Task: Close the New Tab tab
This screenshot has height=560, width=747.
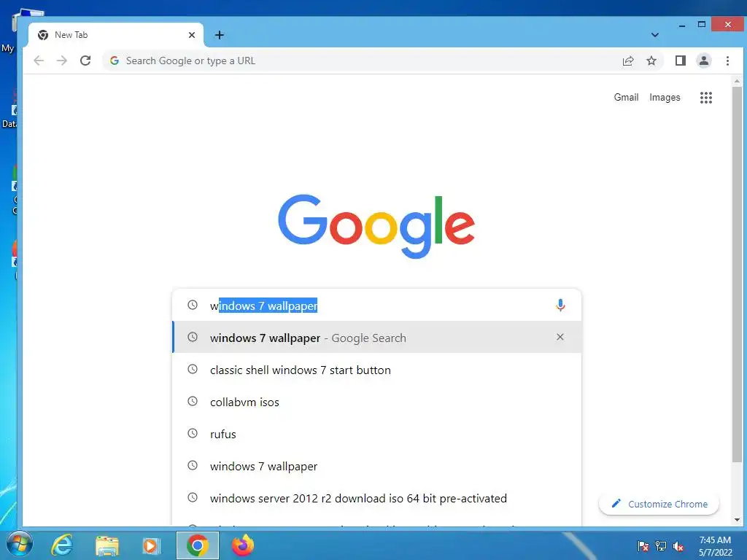Action: 192,35
